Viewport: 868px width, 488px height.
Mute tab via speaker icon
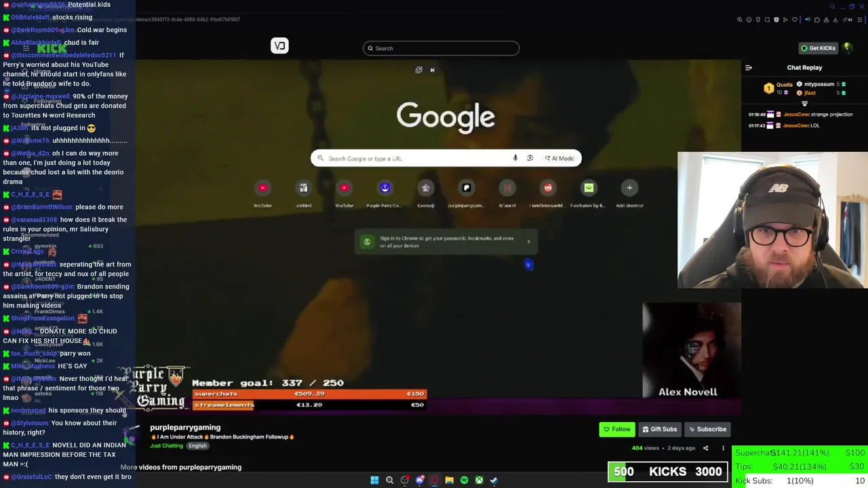(808, 20)
